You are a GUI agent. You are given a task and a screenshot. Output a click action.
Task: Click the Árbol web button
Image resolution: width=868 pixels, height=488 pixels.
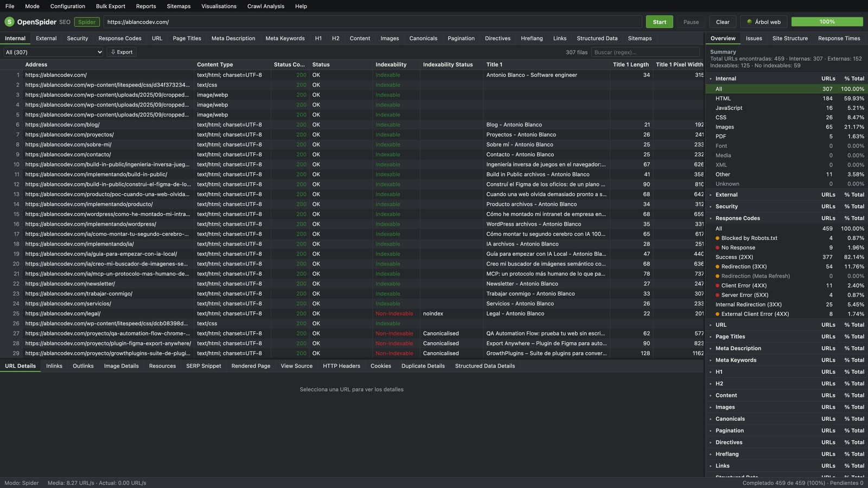(764, 22)
